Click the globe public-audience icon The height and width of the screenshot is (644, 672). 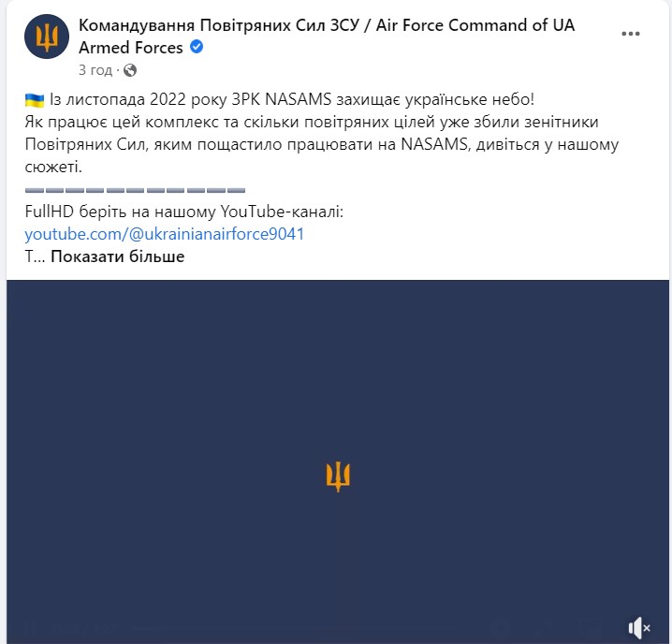[x=130, y=70]
